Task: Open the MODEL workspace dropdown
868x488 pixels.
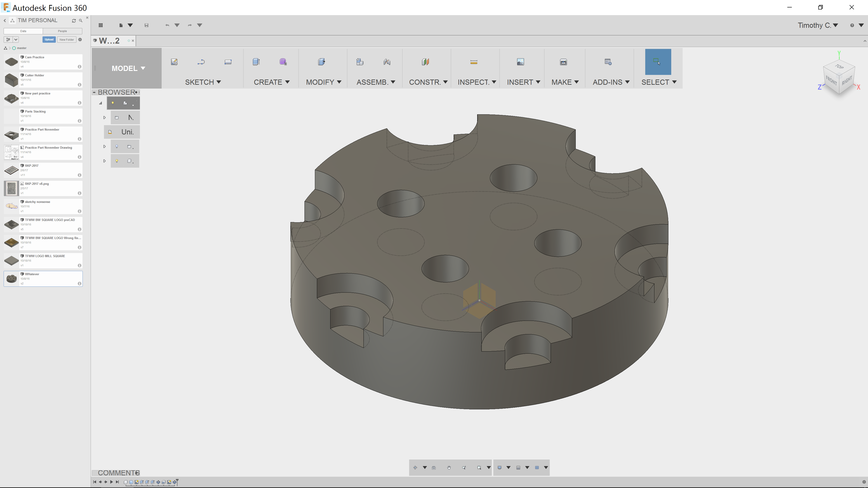Action: pos(128,68)
